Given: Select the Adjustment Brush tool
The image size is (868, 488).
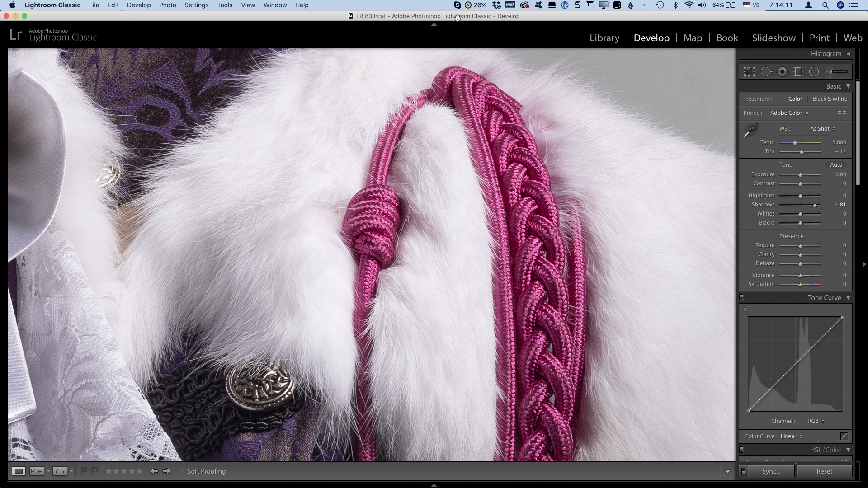Looking at the screenshot, I should [x=837, y=71].
